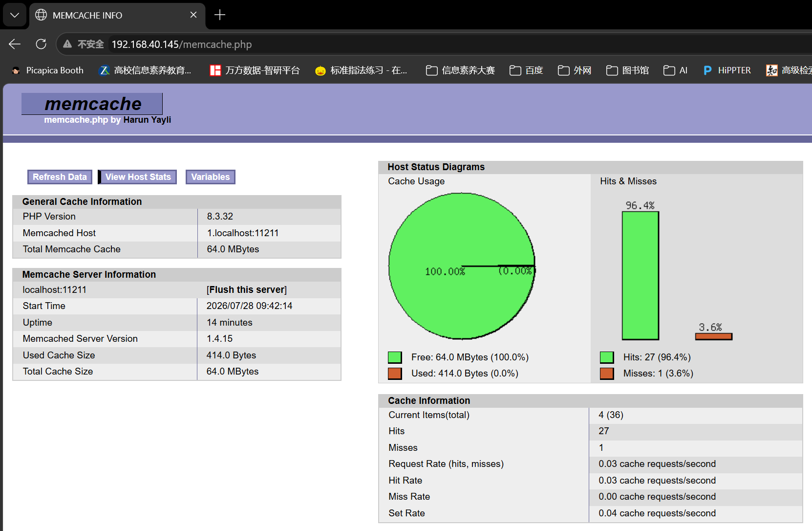The width and height of the screenshot is (812, 531).
Task: Click the memcache logo heading
Action: [92, 104]
